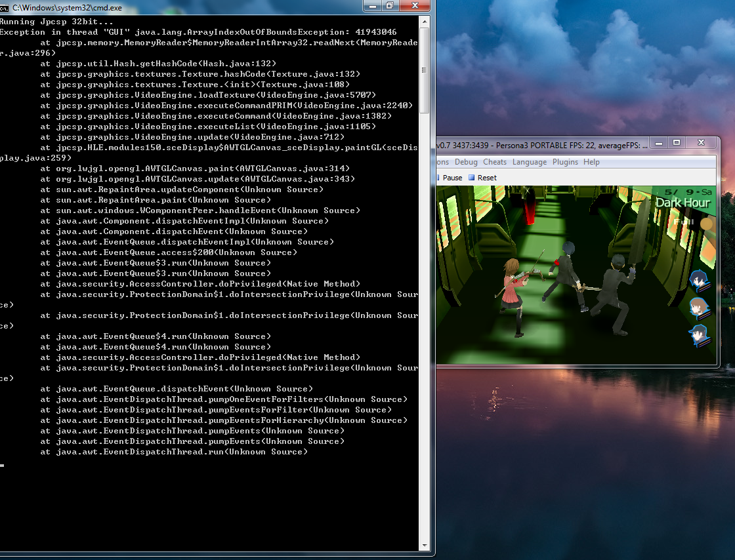Image resolution: width=735 pixels, height=560 pixels.
Task: Click the 'WComponentPeer.handleEvent' stack line
Action: pyautogui.click(x=200, y=210)
